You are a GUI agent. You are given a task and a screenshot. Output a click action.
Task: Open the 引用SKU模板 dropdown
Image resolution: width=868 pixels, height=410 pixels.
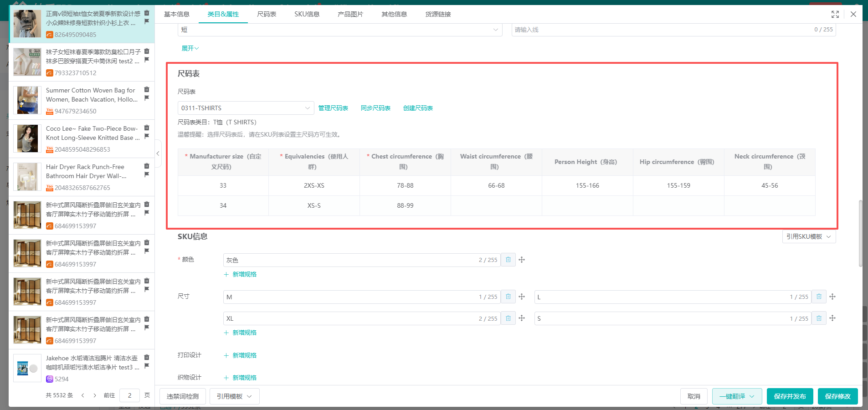[x=809, y=236]
